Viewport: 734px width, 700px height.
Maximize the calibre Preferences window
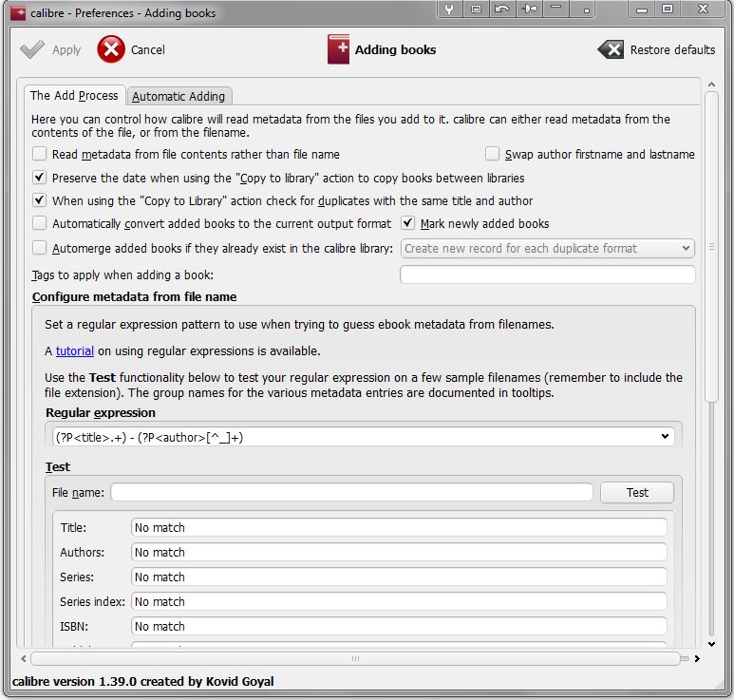click(x=668, y=9)
